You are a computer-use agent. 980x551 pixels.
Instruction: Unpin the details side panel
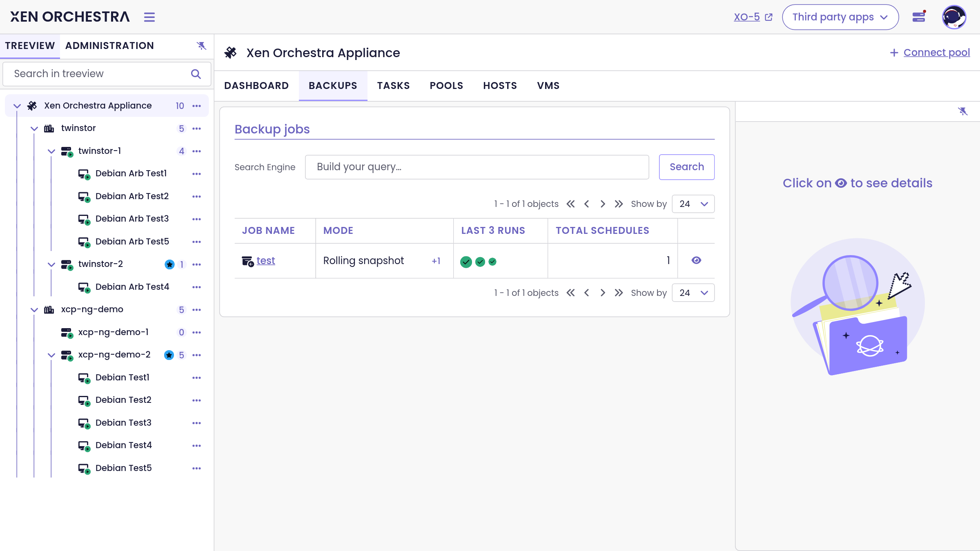tap(963, 111)
